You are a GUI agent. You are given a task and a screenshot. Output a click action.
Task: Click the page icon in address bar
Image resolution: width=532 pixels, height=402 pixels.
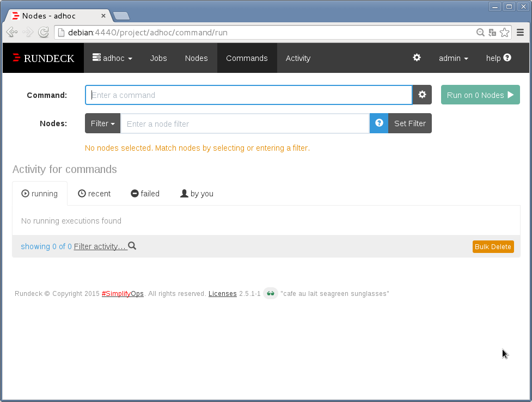(61, 32)
